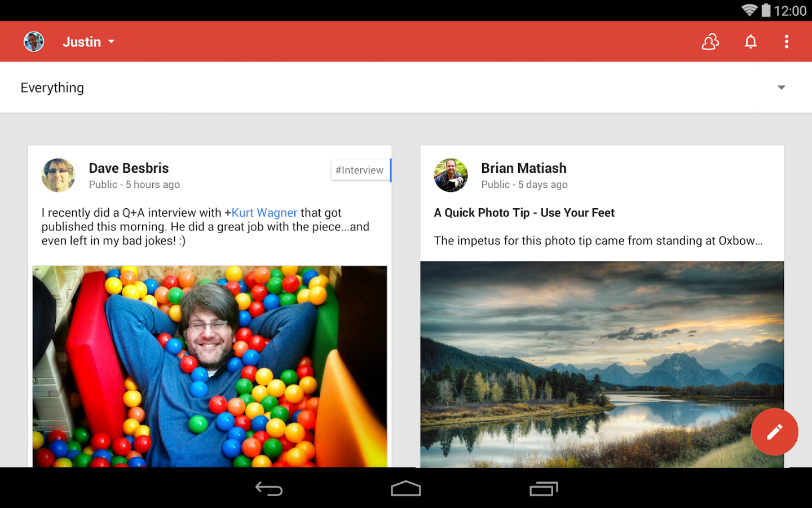
Task: Open the Dave Besbris name link
Action: pyautogui.click(x=129, y=168)
